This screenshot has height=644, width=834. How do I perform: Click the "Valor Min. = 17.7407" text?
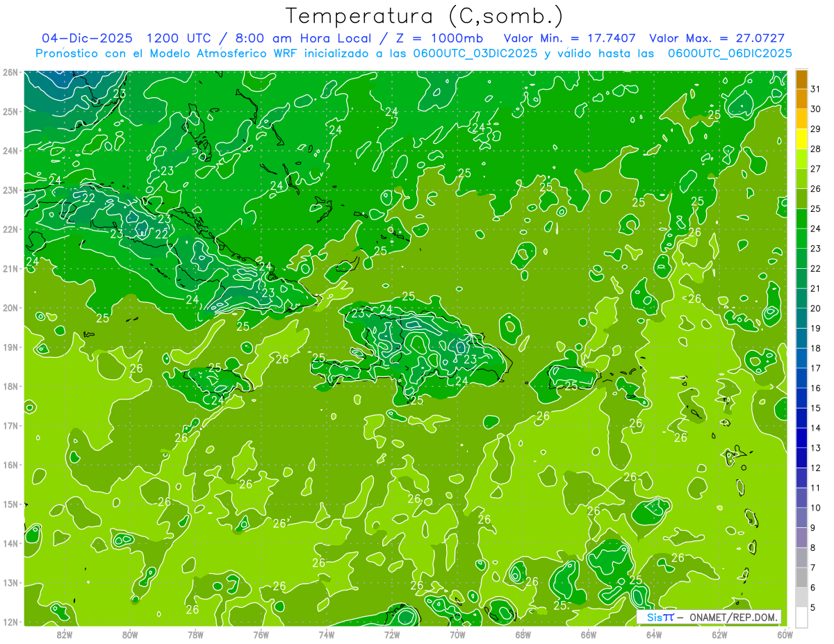click(569, 38)
